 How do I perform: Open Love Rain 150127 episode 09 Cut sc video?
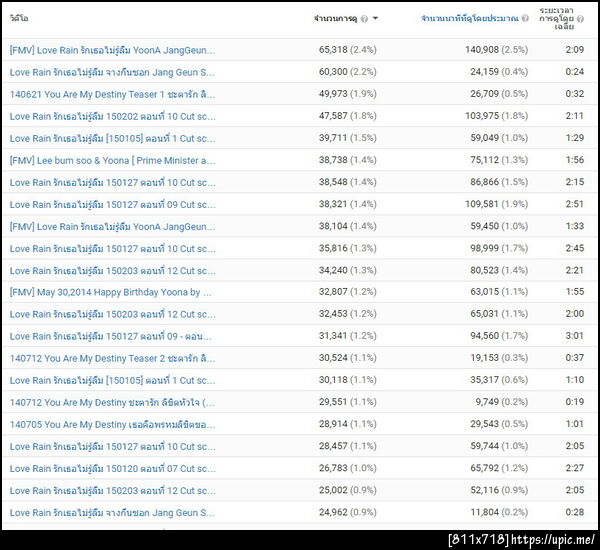coord(112,204)
